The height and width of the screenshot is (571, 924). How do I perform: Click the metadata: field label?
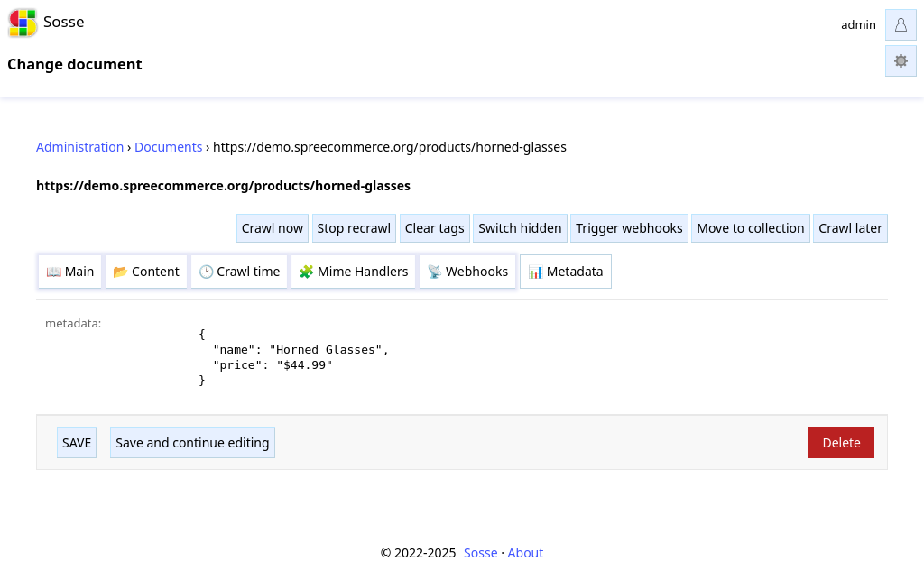73,324
